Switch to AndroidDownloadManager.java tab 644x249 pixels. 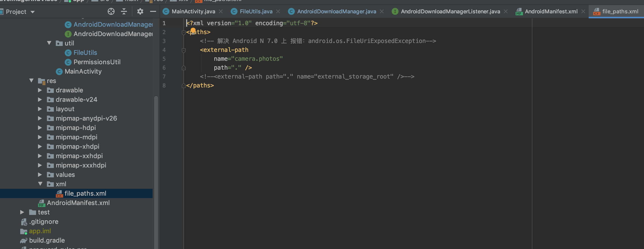[337, 12]
